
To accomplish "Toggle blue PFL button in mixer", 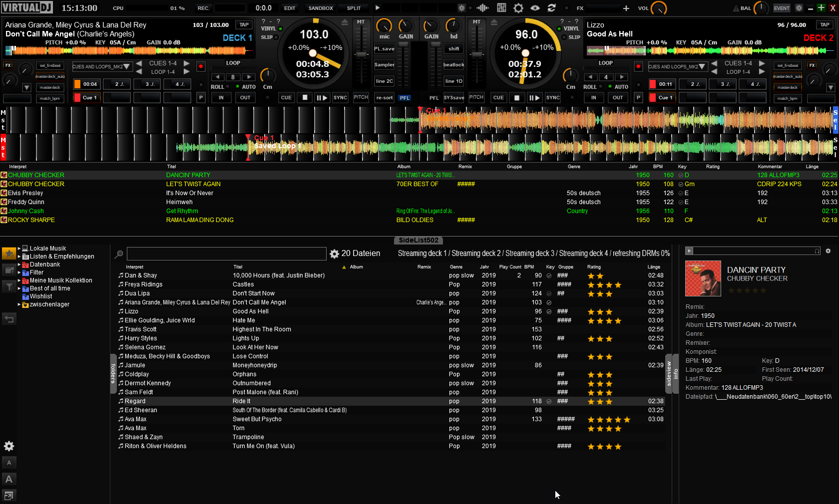I will click(405, 98).
